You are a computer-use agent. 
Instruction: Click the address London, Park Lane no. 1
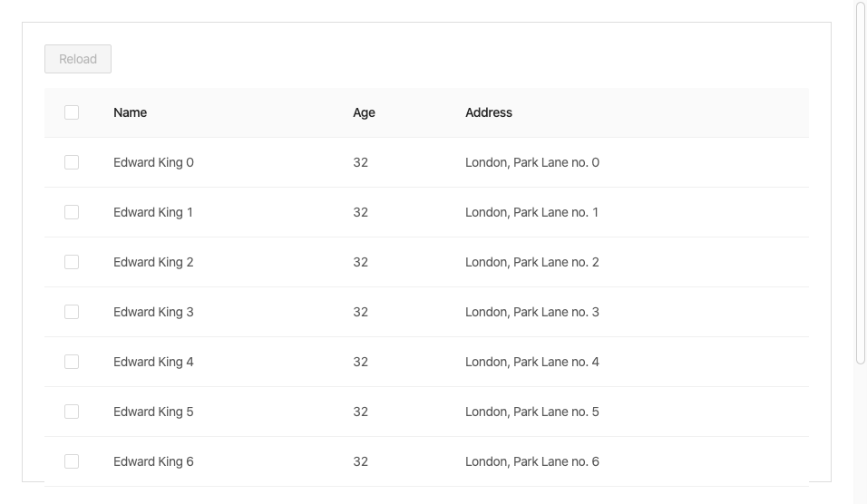click(531, 212)
